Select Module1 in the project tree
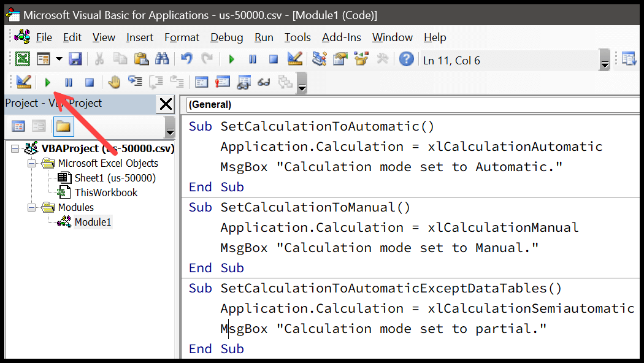This screenshot has height=363, width=644. (93, 222)
